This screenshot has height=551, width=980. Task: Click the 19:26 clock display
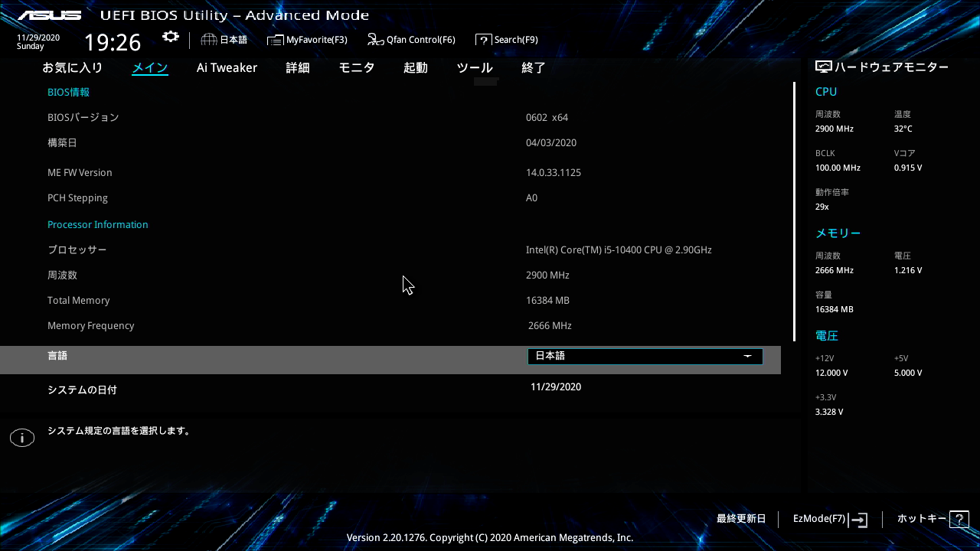(113, 42)
